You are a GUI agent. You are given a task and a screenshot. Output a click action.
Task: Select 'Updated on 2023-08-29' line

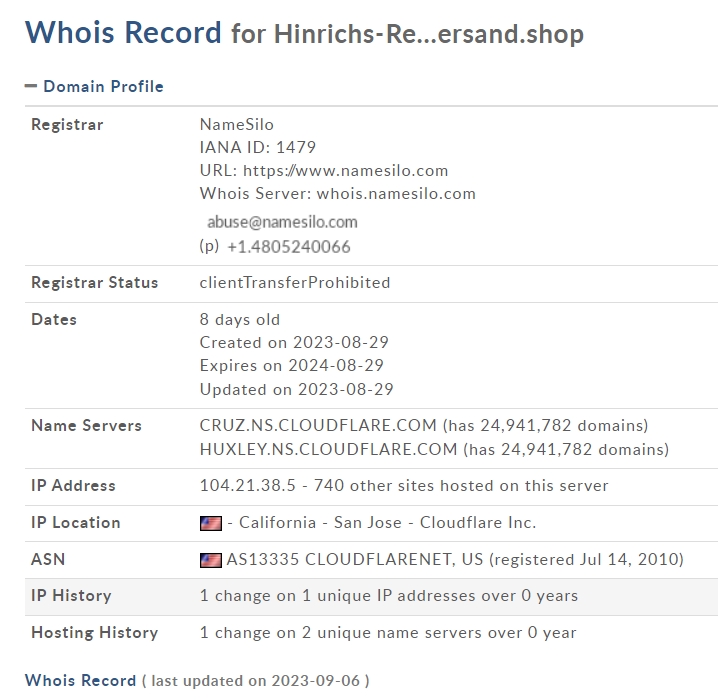[297, 390]
